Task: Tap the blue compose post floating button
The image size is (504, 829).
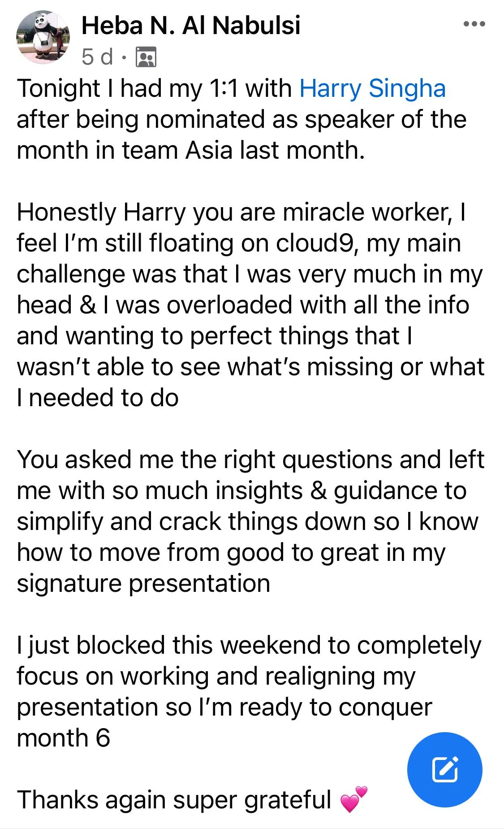Action: [444, 769]
